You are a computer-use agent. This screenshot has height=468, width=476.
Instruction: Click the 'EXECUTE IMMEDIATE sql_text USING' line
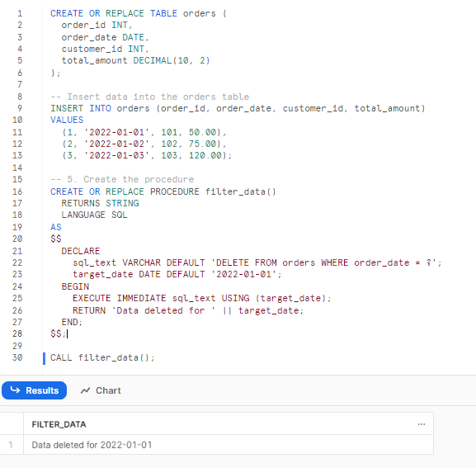pyautogui.click(x=201, y=298)
